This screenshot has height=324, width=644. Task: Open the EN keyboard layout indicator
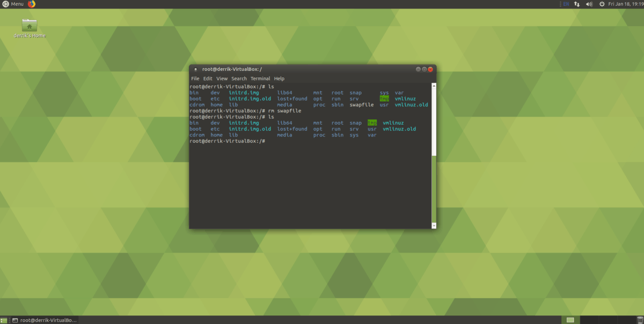[x=566, y=4]
